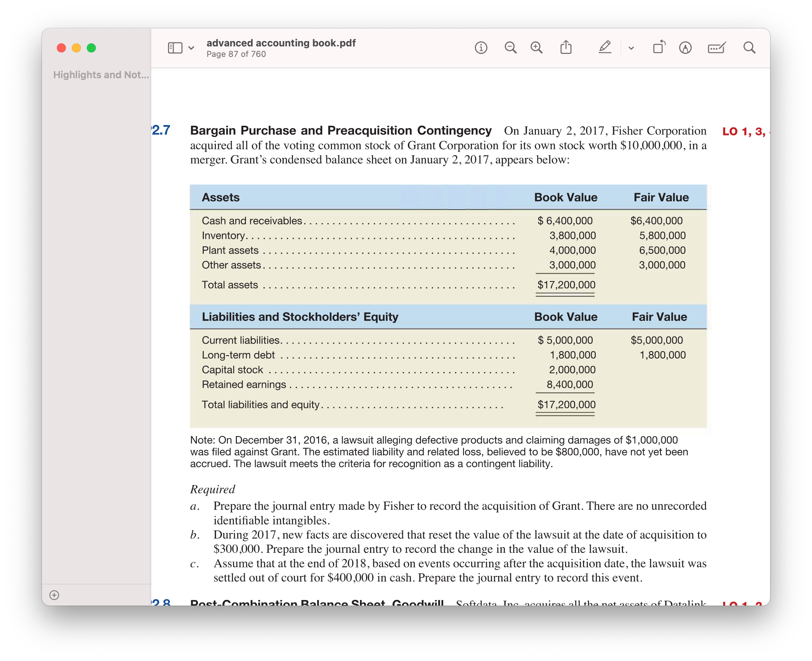This screenshot has height=661, width=812.
Task: Select the highlight tool
Action: click(x=605, y=48)
